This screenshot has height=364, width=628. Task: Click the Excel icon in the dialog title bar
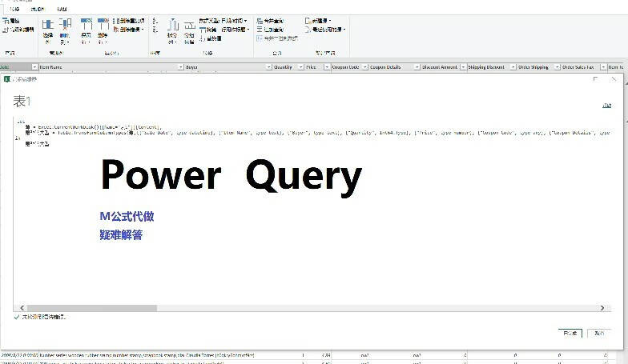click(6, 79)
